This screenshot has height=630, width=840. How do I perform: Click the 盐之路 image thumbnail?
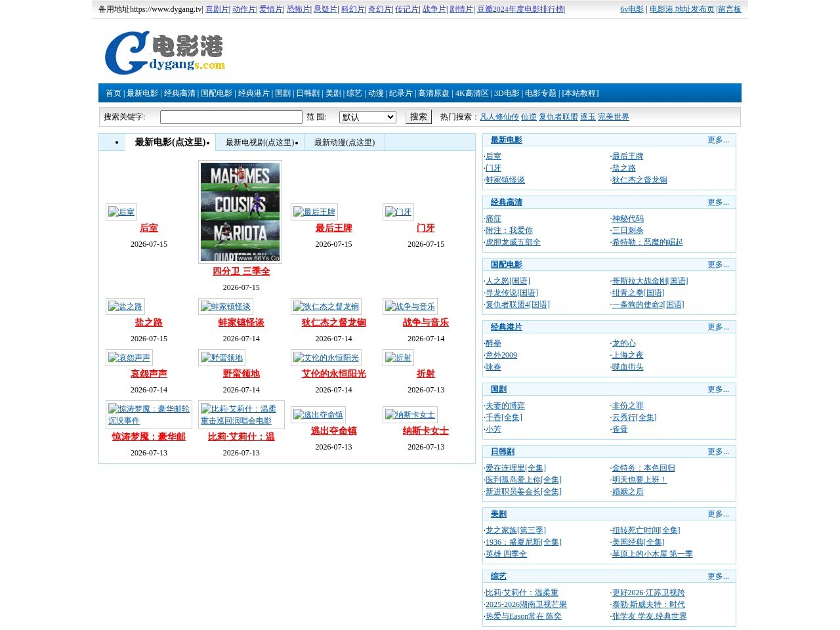[x=125, y=306]
